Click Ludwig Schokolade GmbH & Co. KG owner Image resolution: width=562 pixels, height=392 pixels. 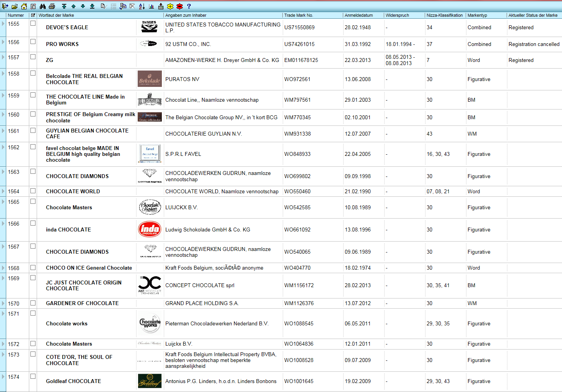point(207,230)
